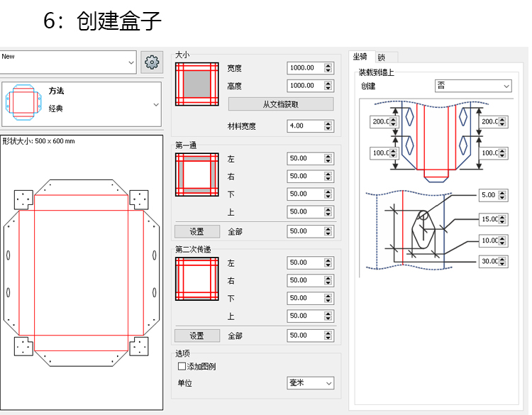Click the lower-right 100.0 mount stepper
532x415 pixels.
tap(502, 153)
